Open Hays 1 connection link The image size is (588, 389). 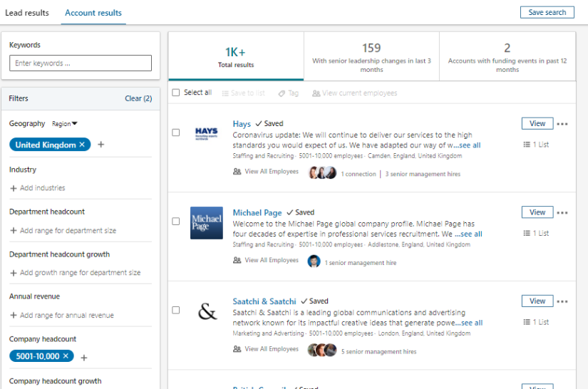click(x=359, y=174)
